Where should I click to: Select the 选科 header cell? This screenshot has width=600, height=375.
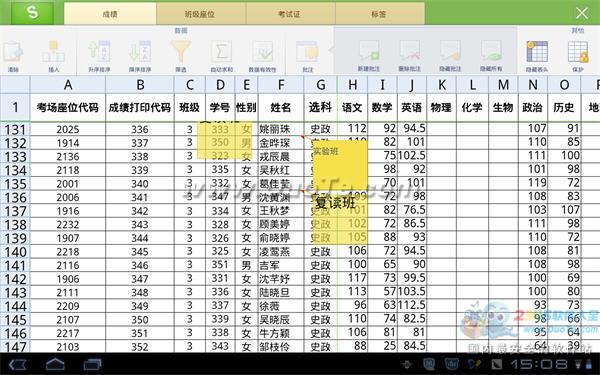[320, 108]
